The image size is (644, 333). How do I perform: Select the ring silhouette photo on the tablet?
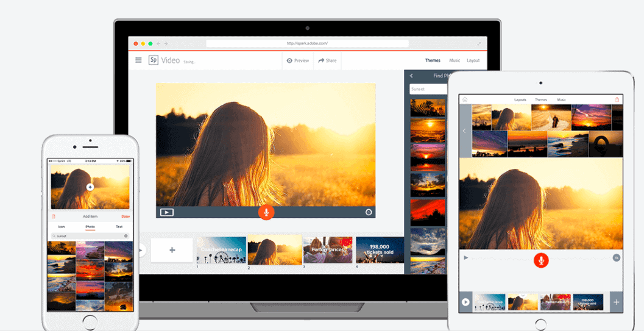coord(606,144)
